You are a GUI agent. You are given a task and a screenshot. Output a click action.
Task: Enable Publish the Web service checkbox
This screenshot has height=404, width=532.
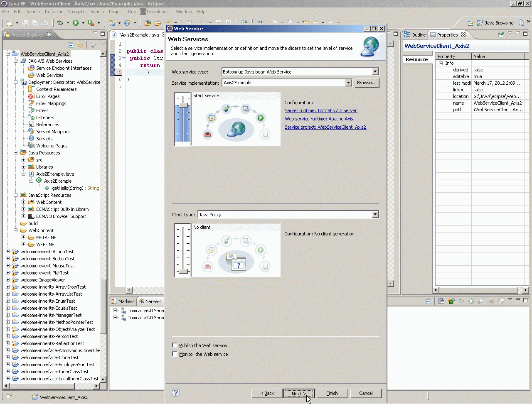(175, 345)
